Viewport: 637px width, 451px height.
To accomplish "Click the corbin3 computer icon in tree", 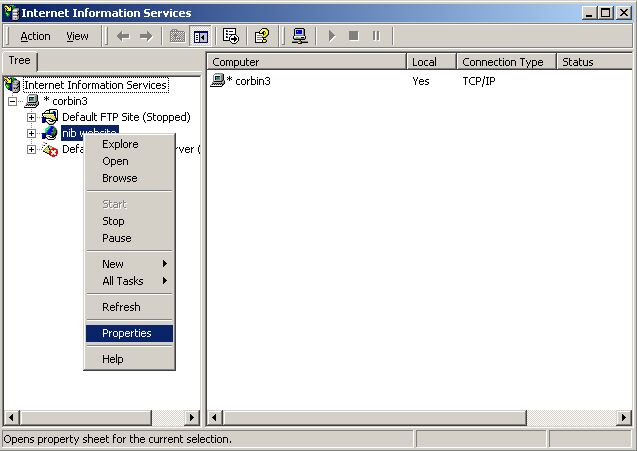I will pos(32,101).
